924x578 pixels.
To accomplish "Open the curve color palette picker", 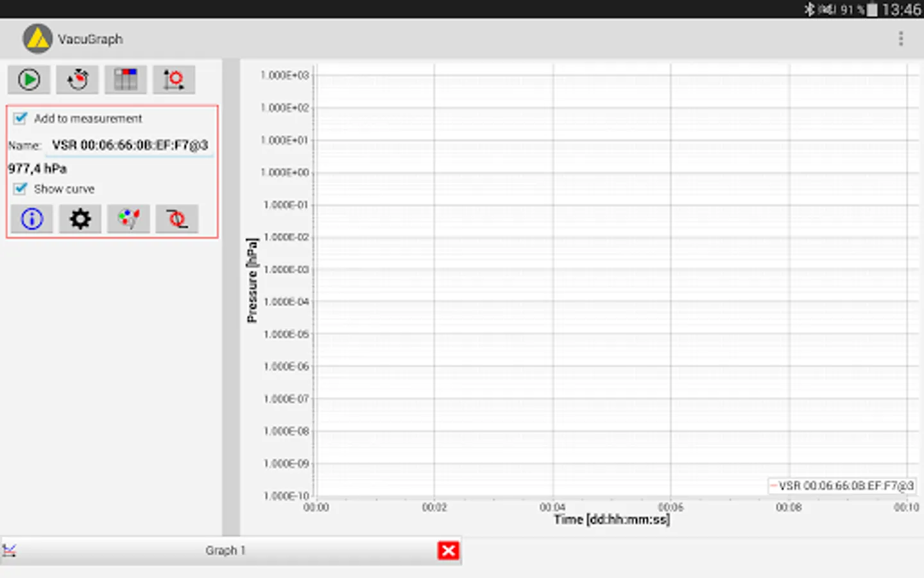I will [x=128, y=219].
